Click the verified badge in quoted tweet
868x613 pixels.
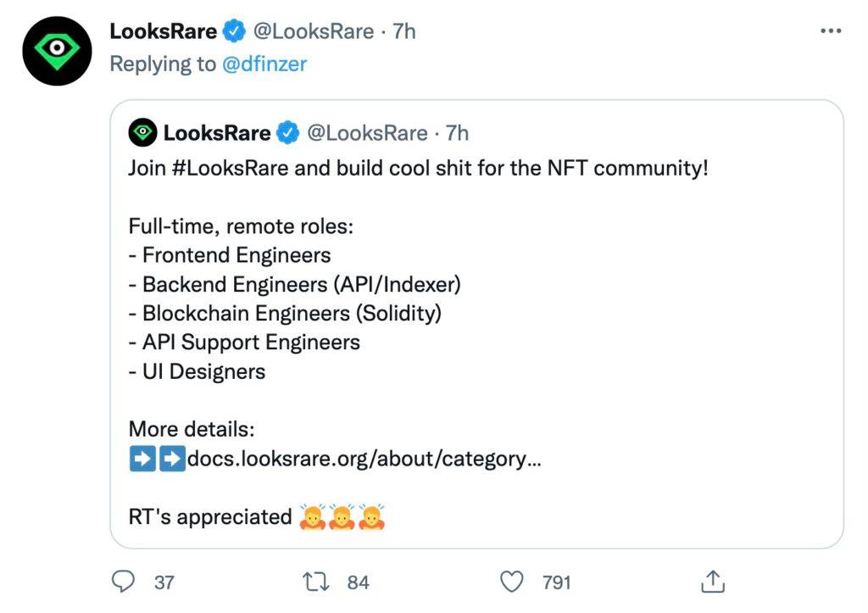tap(288, 132)
